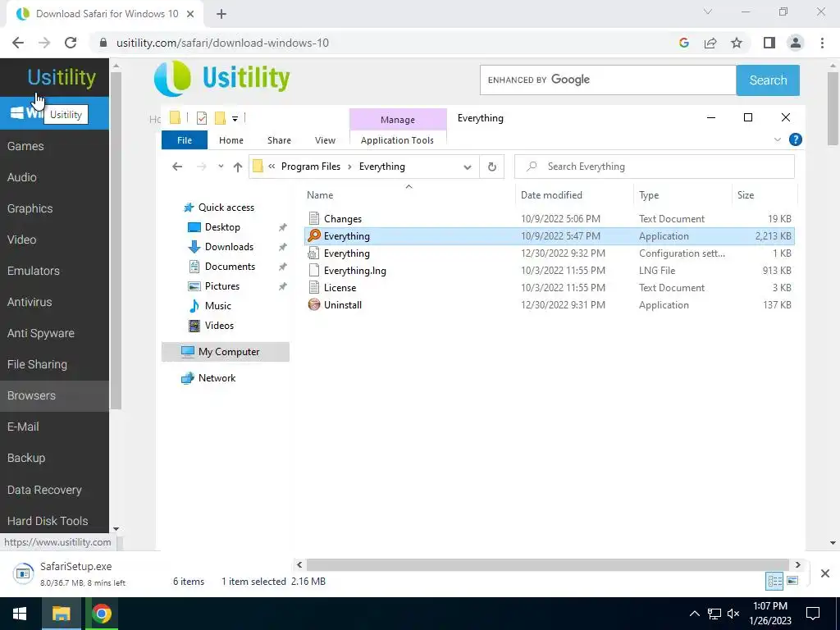Open the Windows Start button
The width and height of the screenshot is (840, 630).
[x=20, y=614]
